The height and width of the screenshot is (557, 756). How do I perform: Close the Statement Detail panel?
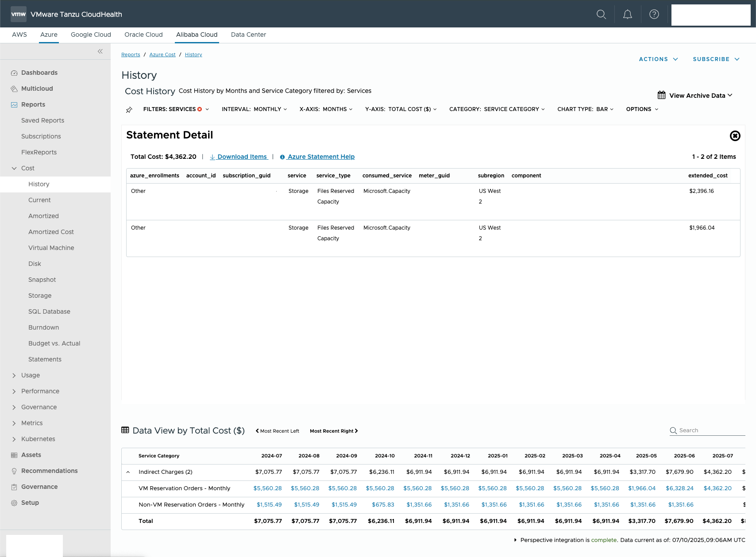pyautogui.click(x=735, y=136)
